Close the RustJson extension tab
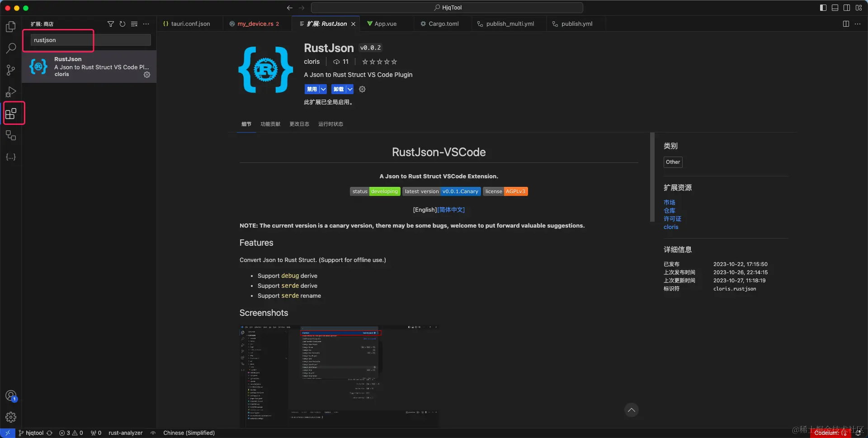Screen dimensions: 868x438 (353, 24)
